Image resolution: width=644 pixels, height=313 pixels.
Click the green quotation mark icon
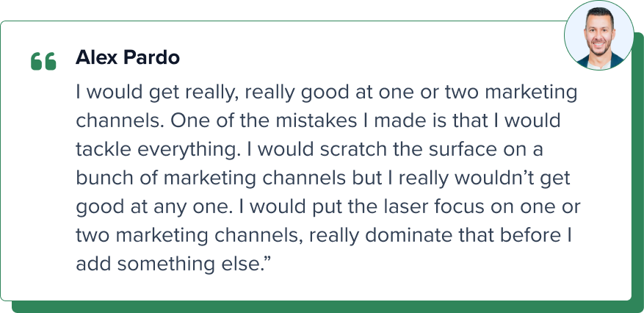click(x=43, y=62)
